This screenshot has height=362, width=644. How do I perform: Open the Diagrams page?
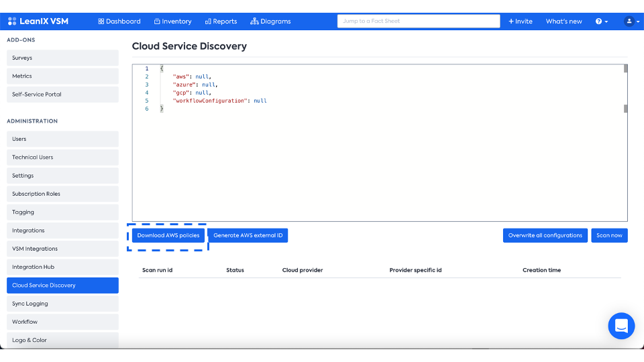(x=270, y=21)
